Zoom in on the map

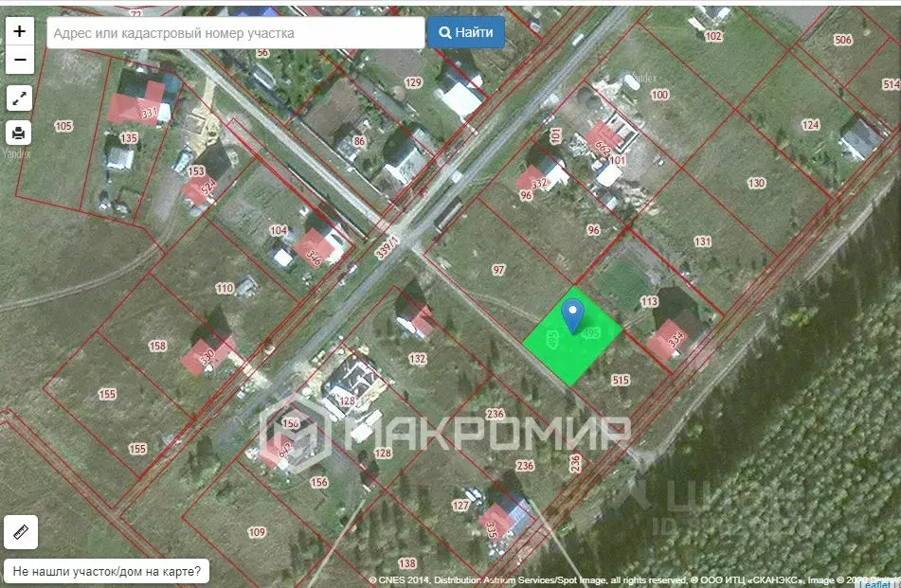(x=20, y=31)
